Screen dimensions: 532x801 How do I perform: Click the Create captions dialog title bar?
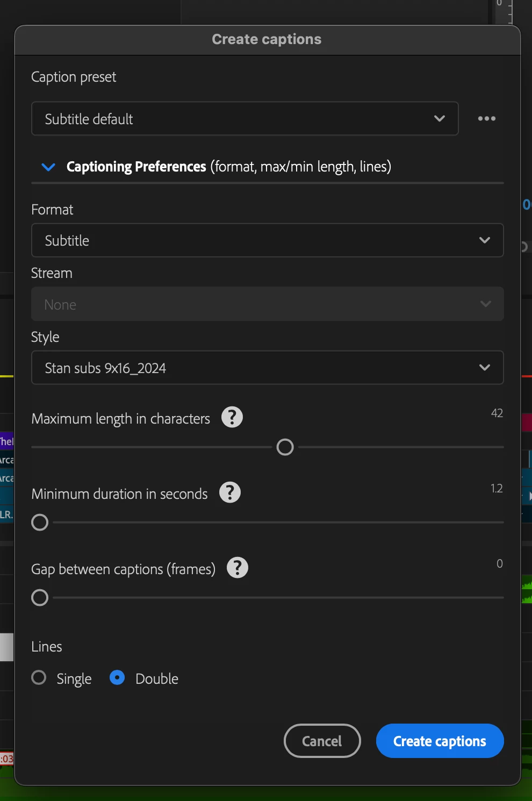point(267,39)
